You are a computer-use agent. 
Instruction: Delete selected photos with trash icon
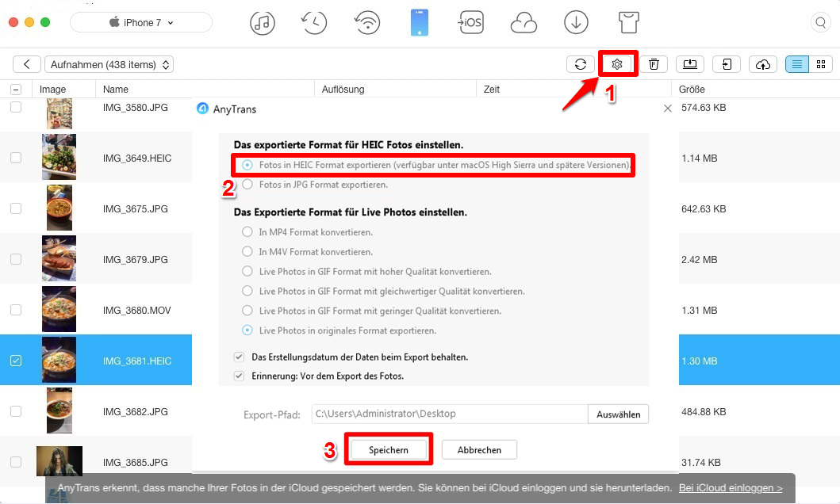pyautogui.click(x=654, y=64)
